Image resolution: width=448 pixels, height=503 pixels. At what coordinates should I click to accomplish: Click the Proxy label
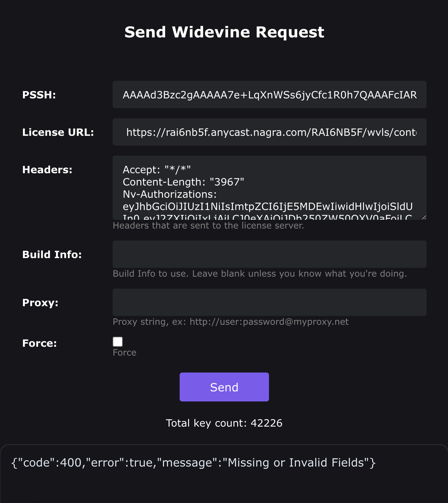(40, 303)
